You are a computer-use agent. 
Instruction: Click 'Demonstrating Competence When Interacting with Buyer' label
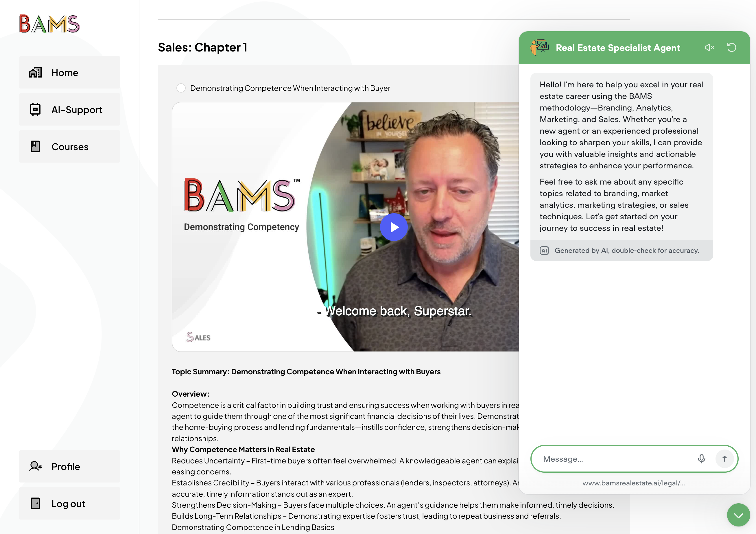290,88
